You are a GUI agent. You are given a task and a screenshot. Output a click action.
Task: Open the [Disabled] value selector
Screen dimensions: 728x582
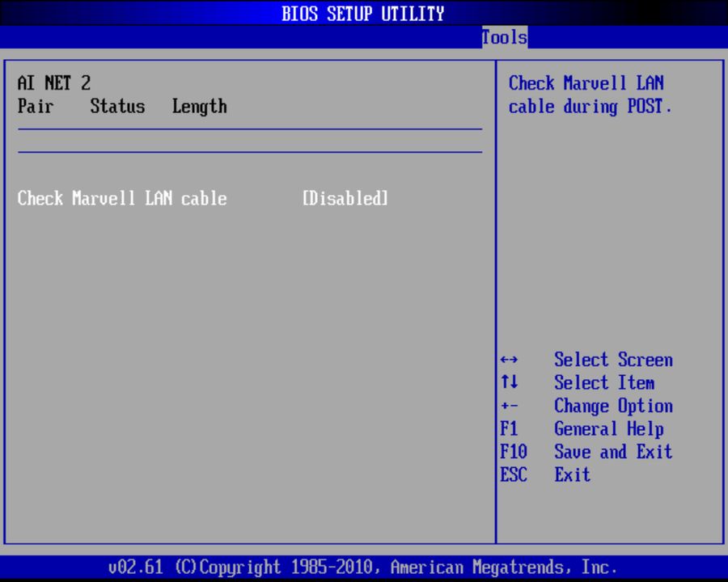345,198
